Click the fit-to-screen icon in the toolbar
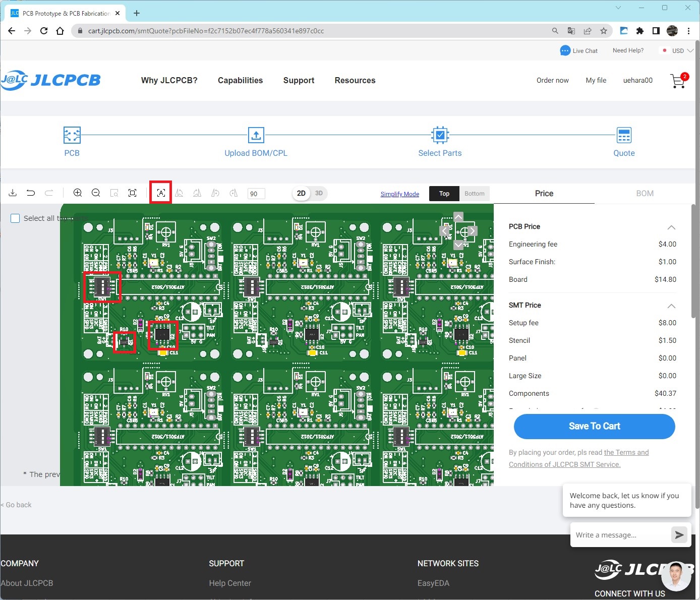 [132, 193]
